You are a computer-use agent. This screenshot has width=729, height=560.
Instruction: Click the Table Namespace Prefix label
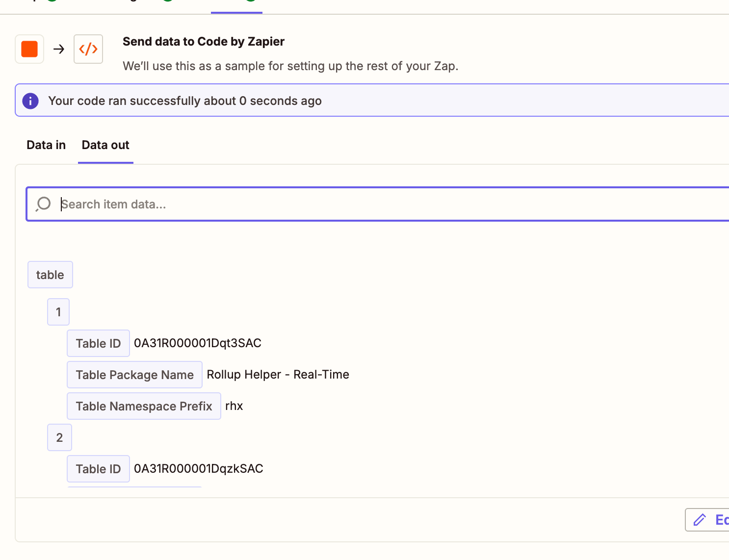click(x=144, y=406)
